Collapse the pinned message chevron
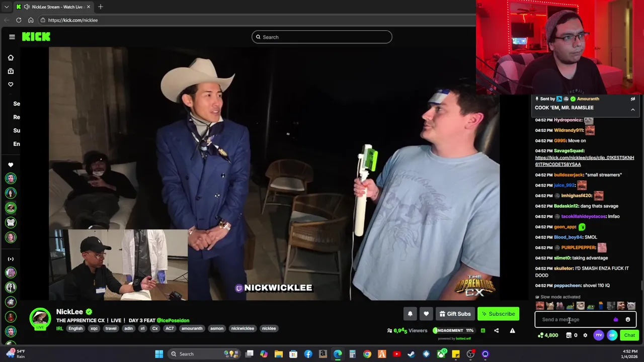 [x=633, y=109]
